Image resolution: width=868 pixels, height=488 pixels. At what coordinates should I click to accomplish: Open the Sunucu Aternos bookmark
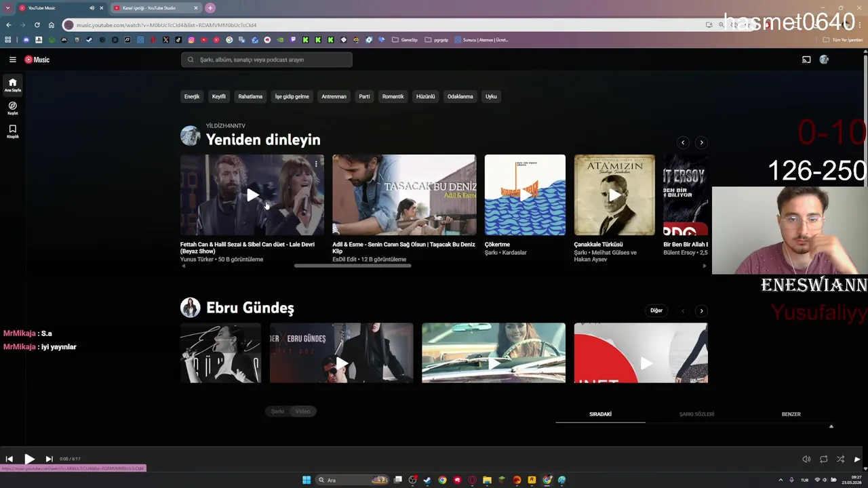pyautogui.click(x=481, y=40)
